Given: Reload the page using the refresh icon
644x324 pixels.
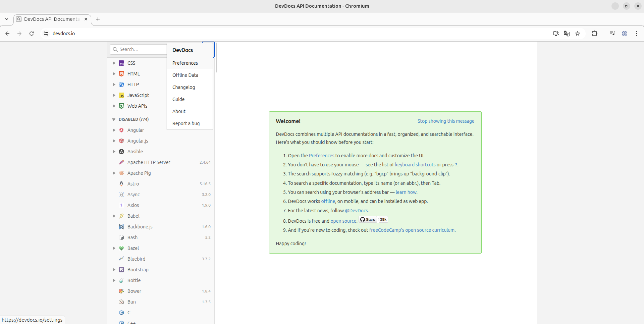Looking at the screenshot, I should click(x=32, y=34).
